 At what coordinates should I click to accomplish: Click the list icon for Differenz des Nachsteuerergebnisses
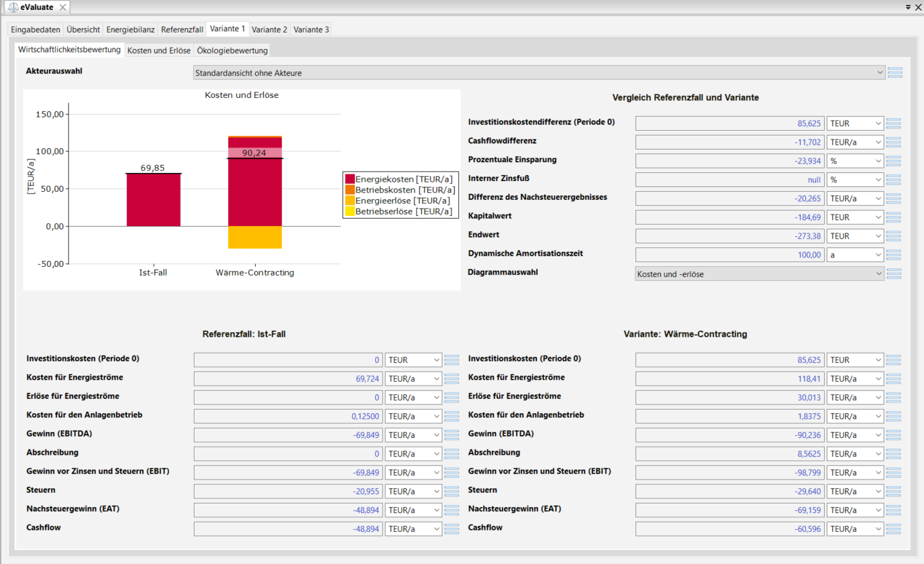893,199
